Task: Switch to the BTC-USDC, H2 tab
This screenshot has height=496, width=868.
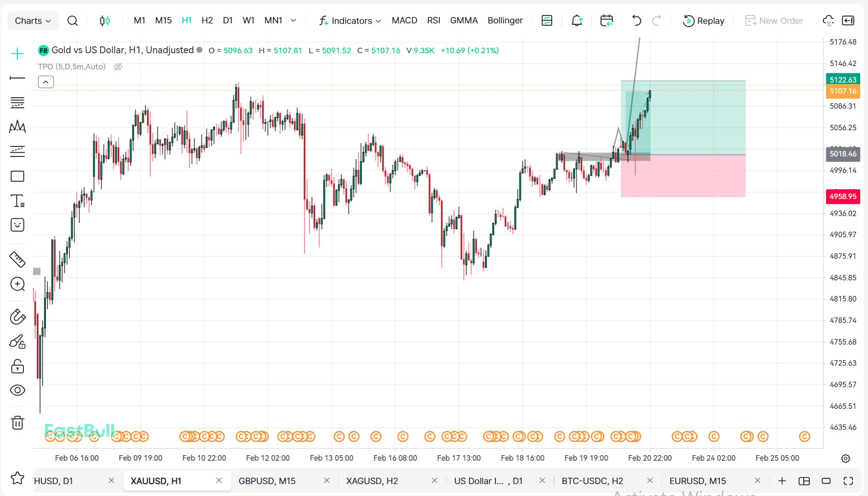Action: pyautogui.click(x=592, y=481)
